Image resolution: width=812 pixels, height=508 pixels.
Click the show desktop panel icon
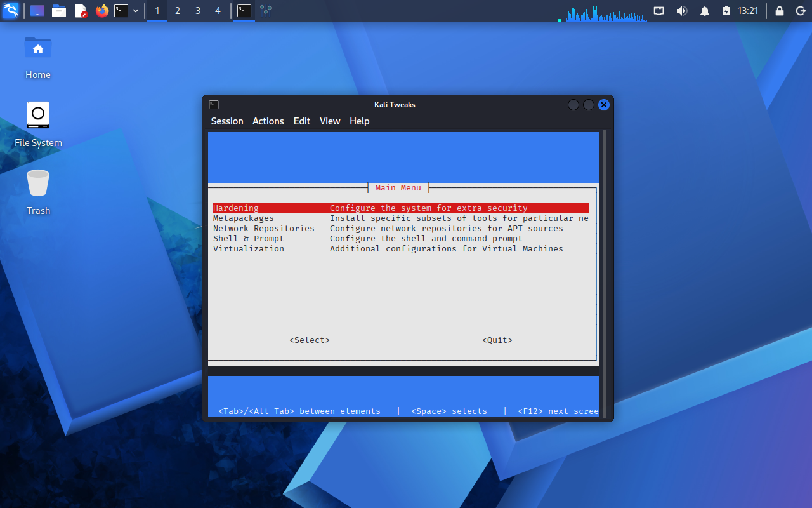pos(37,11)
